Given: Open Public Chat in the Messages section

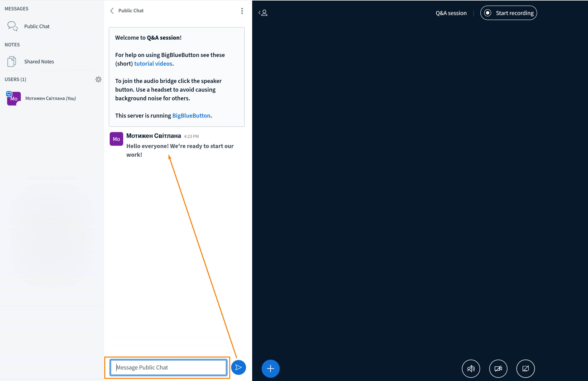Looking at the screenshot, I should click(x=37, y=26).
